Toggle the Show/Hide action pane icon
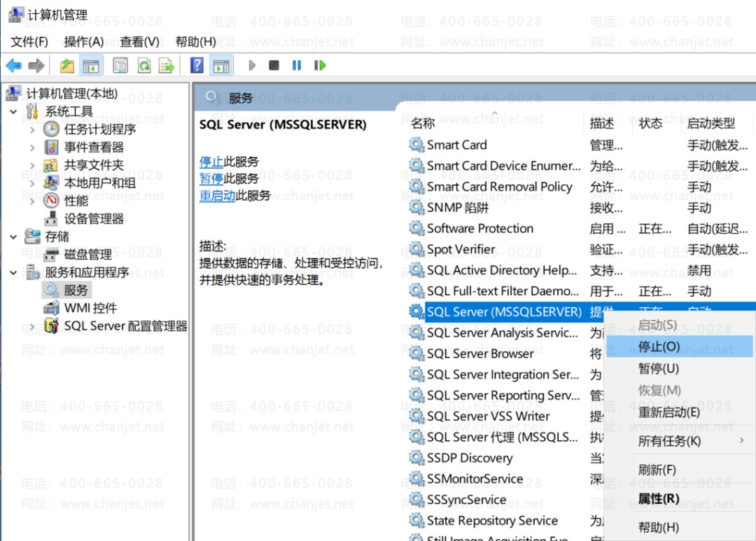This screenshot has height=541, width=756. [221, 65]
